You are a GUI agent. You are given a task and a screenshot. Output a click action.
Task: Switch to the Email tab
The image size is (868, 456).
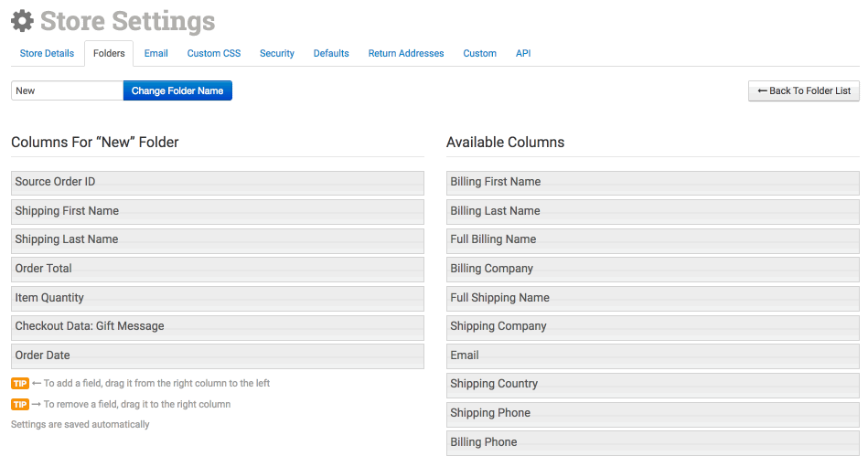click(x=156, y=54)
